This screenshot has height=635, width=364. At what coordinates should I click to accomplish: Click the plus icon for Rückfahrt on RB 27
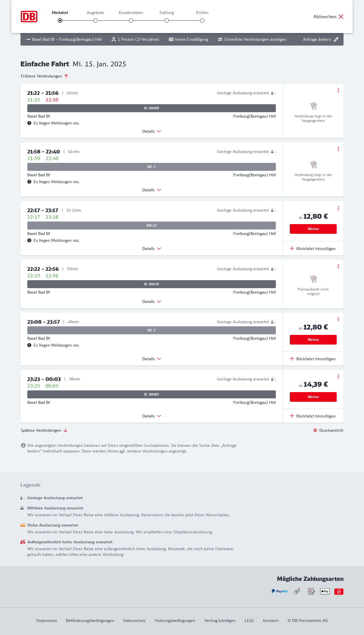pos(292,248)
